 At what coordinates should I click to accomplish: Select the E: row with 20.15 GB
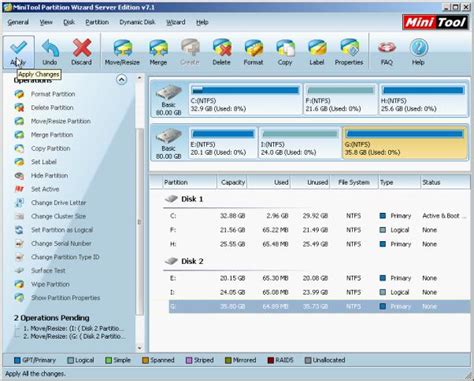click(x=319, y=278)
